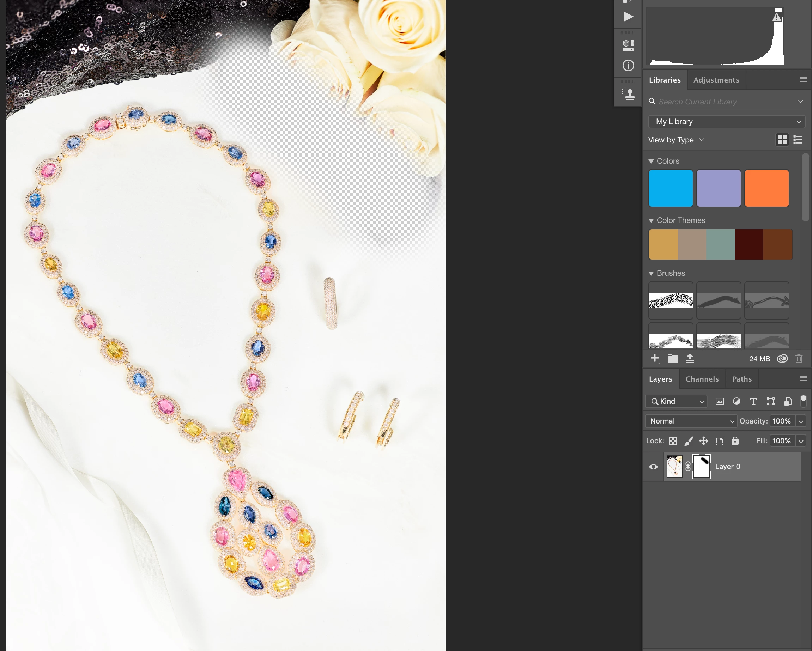Lock transparent pixels on layer
Screen dimensions: 812x651
(x=673, y=441)
